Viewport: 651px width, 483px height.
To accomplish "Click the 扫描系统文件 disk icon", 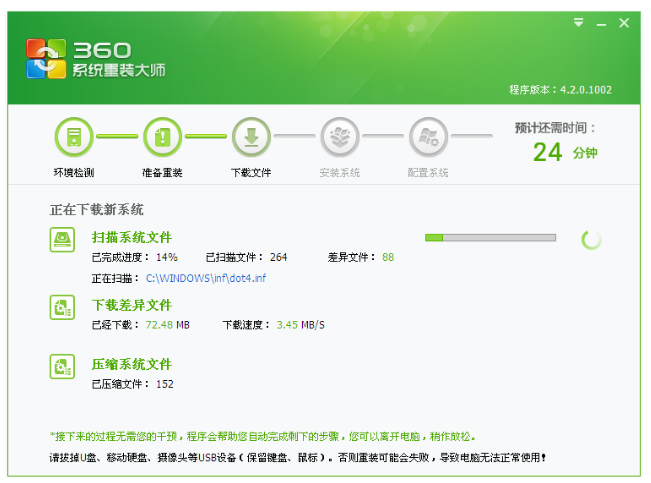I will 63,239.
